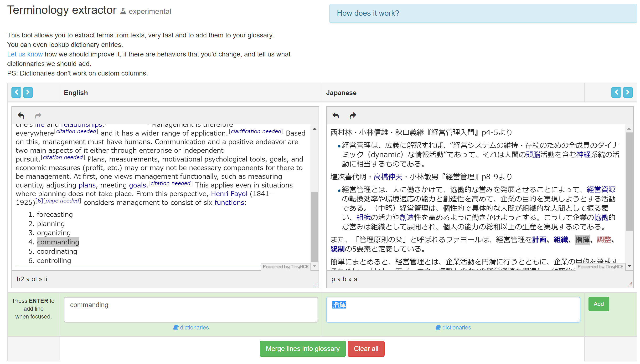Redo in the Japanese editor toolbar
Image resolution: width=640 pixels, height=364 pixels.
352,116
